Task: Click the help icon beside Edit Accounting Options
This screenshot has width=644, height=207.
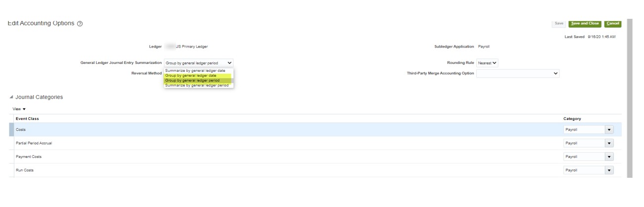Action: click(x=80, y=24)
